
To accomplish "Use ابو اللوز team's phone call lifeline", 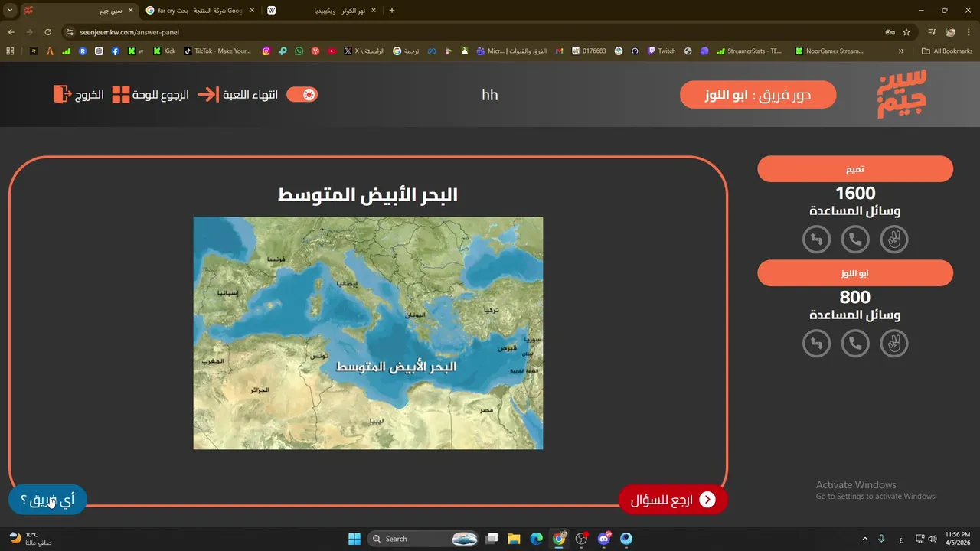I will tap(855, 344).
